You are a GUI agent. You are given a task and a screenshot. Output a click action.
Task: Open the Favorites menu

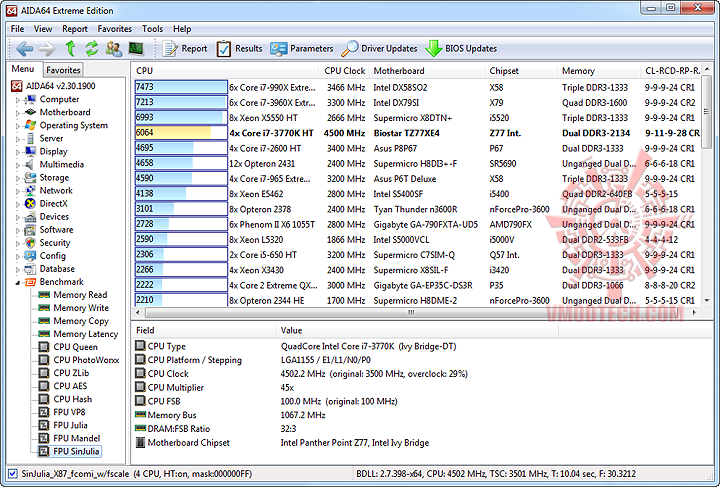pyautogui.click(x=114, y=29)
